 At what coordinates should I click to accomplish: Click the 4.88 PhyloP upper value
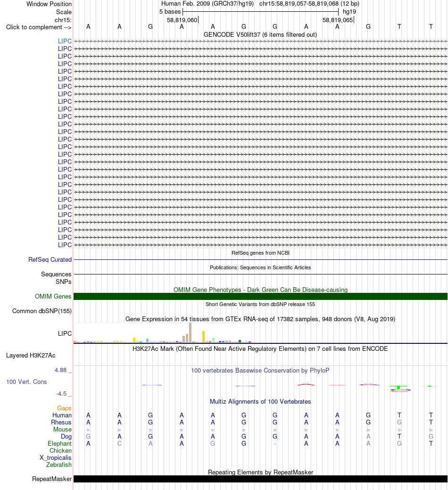coord(61,370)
